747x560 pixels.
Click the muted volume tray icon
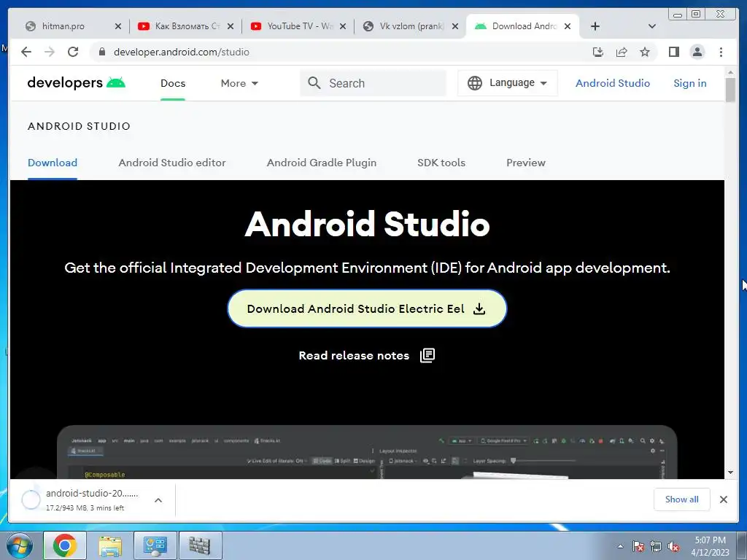pos(673,547)
